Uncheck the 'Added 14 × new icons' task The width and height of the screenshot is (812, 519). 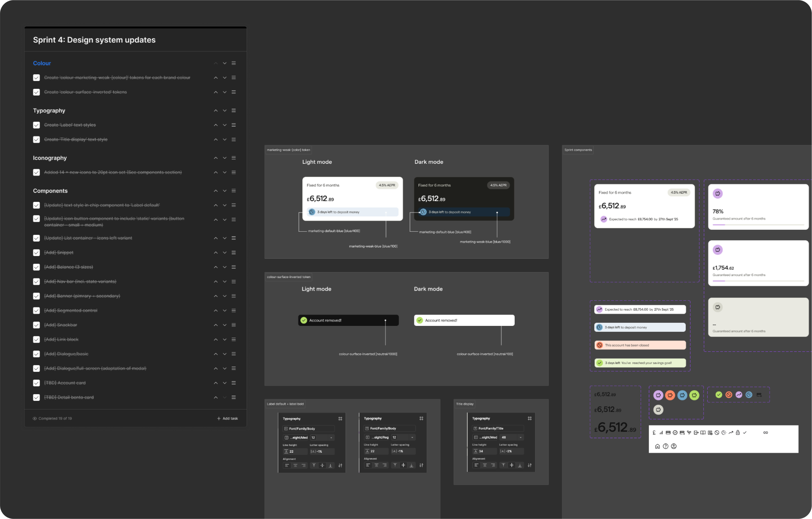(x=36, y=173)
